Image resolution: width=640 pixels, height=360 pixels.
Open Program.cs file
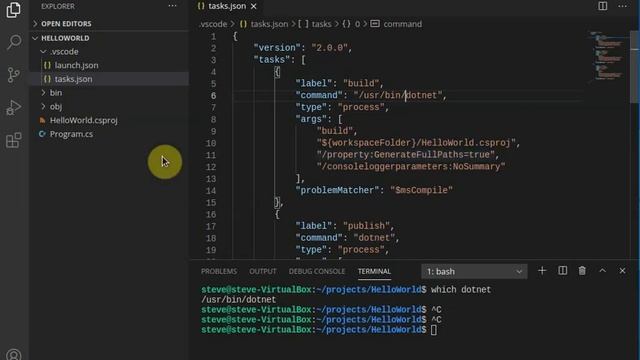[71, 134]
